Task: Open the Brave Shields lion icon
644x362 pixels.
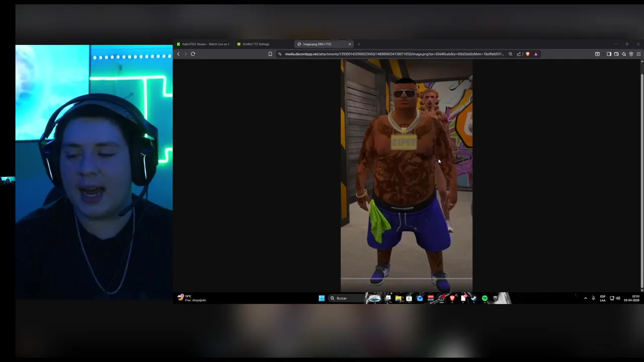Action: 528,54
